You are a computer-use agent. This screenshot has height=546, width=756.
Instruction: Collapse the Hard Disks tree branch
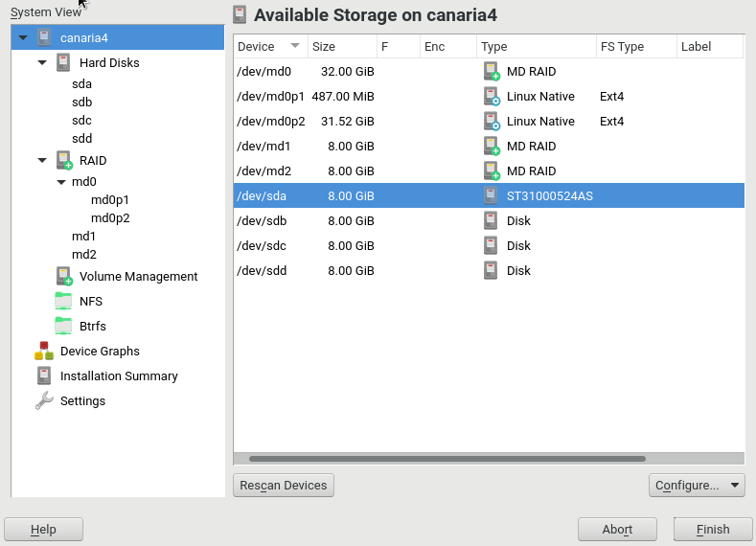pos(42,63)
